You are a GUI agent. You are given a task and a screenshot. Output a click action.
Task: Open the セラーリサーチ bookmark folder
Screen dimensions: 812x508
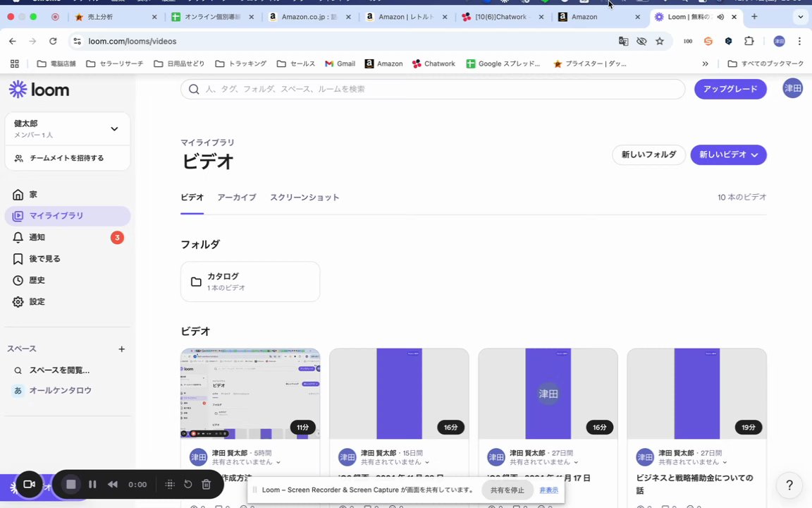click(114, 64)
